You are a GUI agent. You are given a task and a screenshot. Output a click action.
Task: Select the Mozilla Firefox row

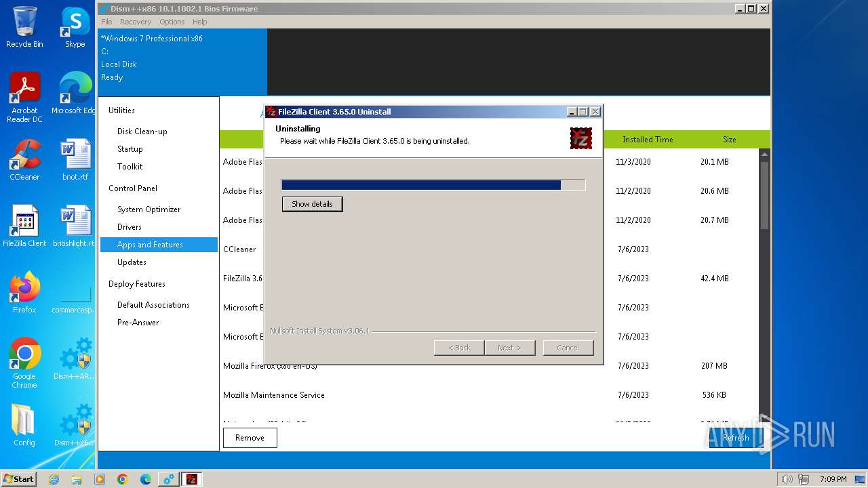(488, 366)
